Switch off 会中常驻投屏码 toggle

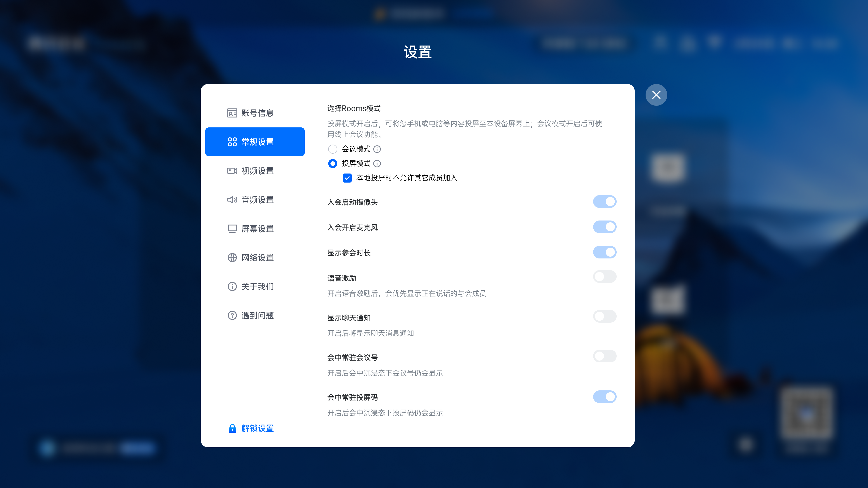[604, 397]
